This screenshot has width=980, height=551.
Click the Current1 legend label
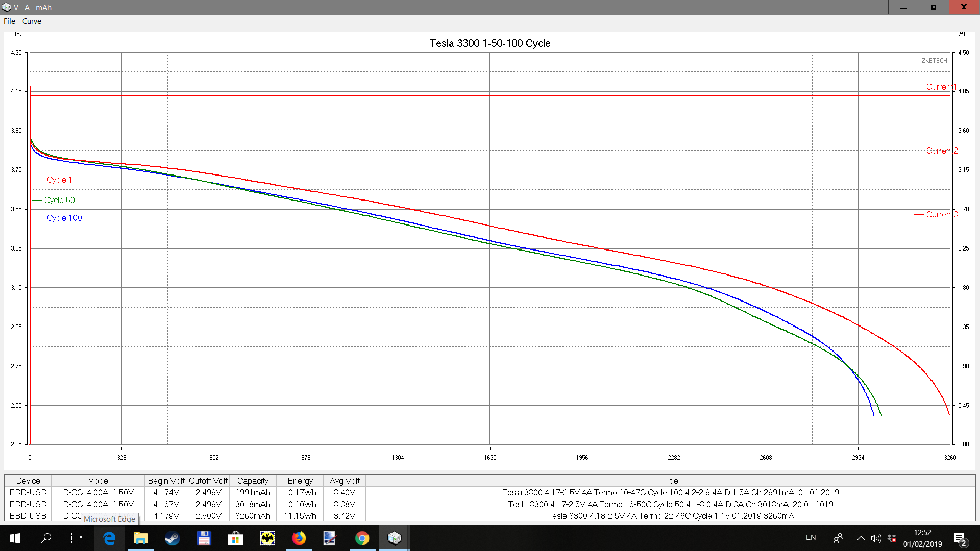(941, 87)
